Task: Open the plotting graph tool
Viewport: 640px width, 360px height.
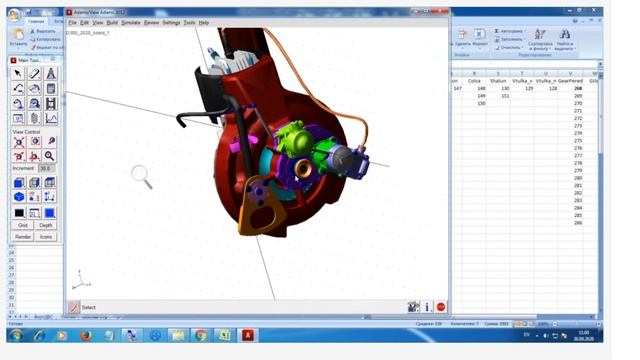Action: (x=51, y=119)
